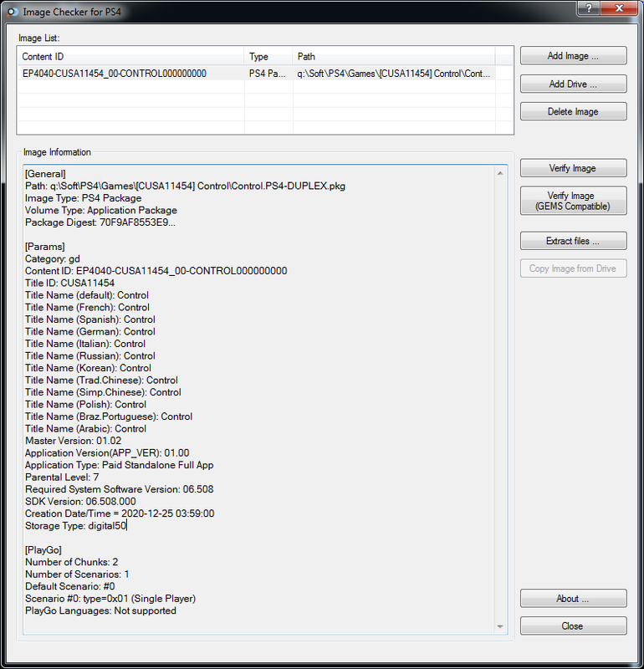644x669 pixels.
Task: Click 'Title Name (Simp.Chinese): Control' line
Action: tap(103, 392)
